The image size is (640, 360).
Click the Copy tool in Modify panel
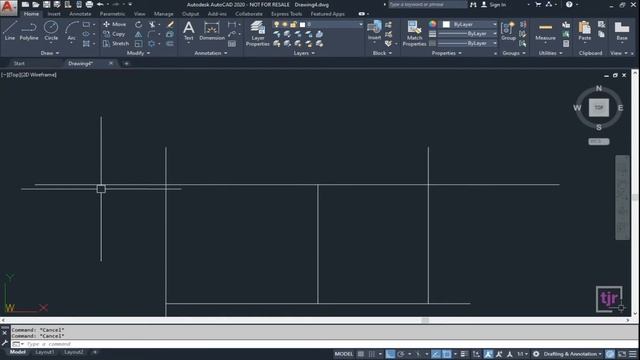point(114,34)
